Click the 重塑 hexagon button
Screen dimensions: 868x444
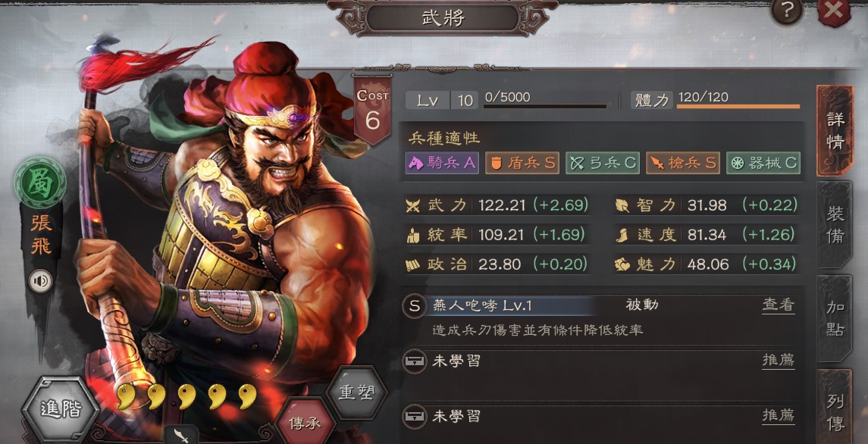[x=356, y=394]
